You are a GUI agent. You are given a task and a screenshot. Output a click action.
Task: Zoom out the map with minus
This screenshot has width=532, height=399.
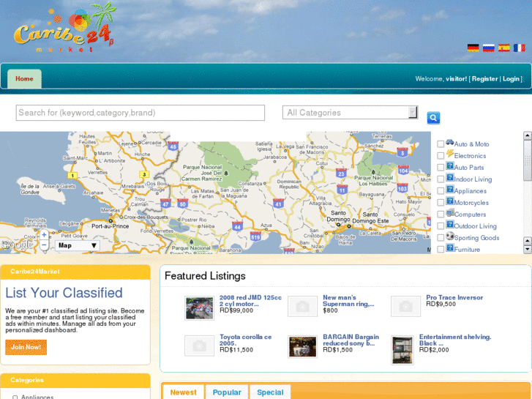(44, 245)
